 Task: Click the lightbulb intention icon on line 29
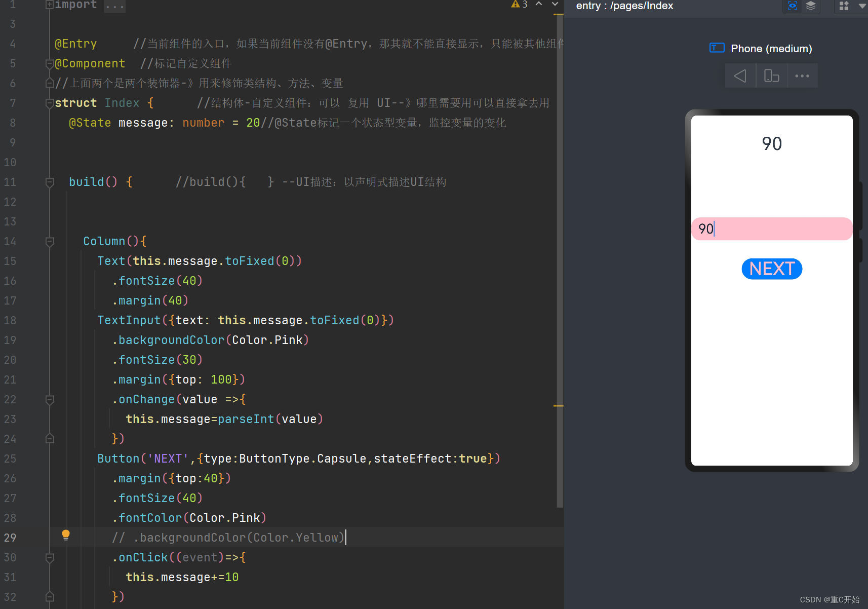(66, 535)
